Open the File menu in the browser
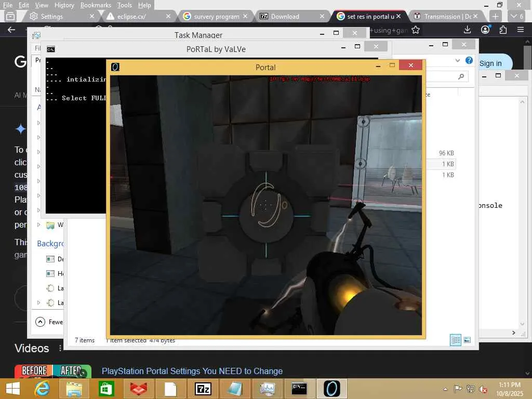Viewport: 532px width, 399px height. (8, 5)
